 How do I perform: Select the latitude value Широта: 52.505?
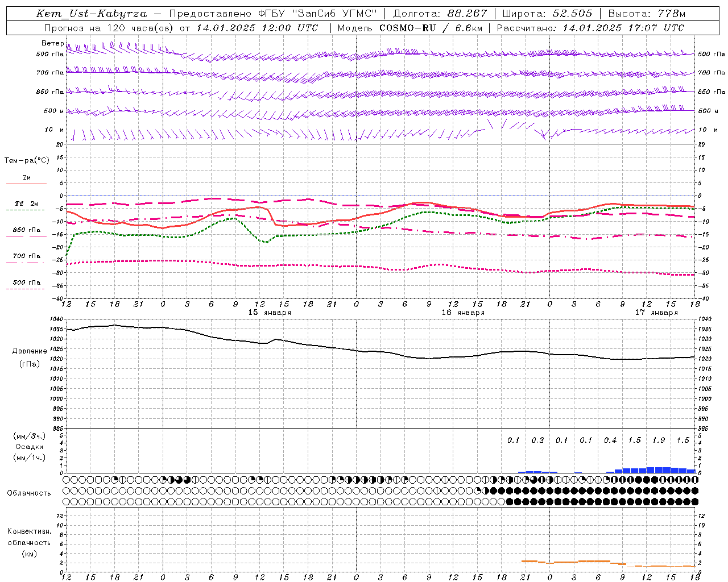(547, 14)
